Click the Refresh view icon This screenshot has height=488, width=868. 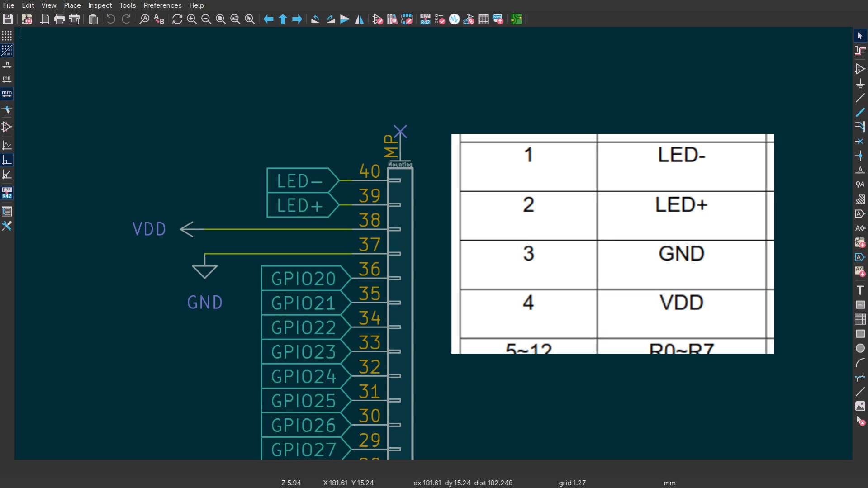tap(177, 19)
